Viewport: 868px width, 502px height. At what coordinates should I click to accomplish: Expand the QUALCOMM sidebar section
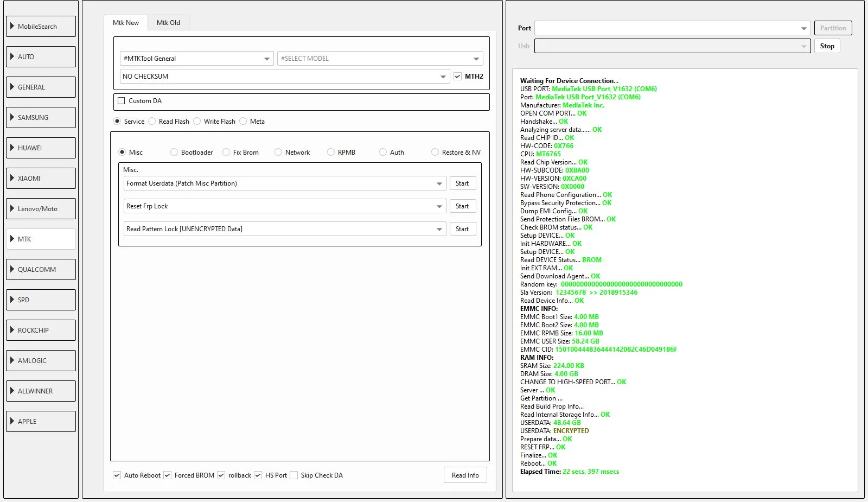coord(41,269)
